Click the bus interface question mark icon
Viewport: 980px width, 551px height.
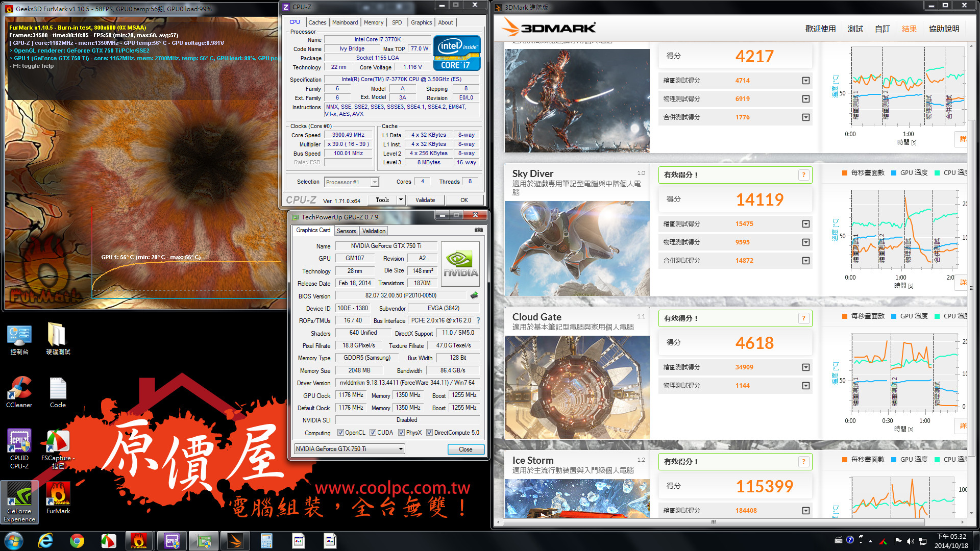[478, 320]
